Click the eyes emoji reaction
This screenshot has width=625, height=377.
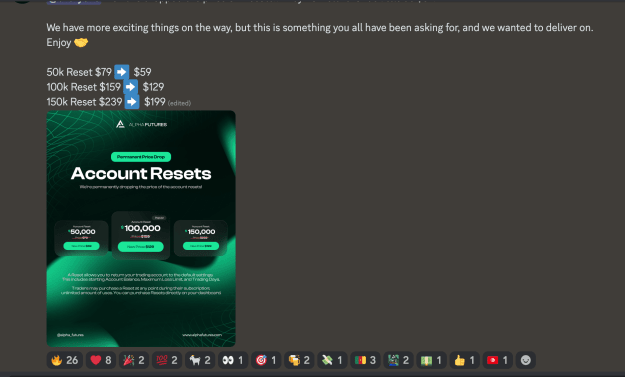click(233, 360)
